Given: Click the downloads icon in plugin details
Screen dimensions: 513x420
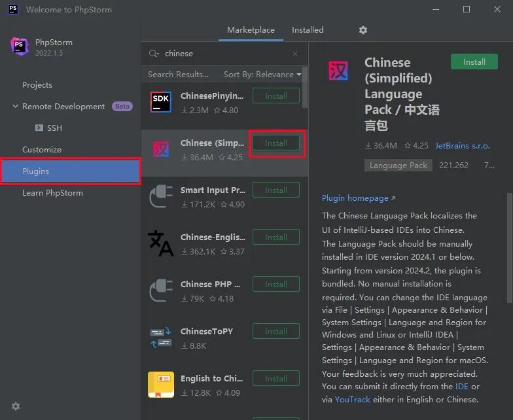Looking at the screenshot, I should click(x=368, y=145).
